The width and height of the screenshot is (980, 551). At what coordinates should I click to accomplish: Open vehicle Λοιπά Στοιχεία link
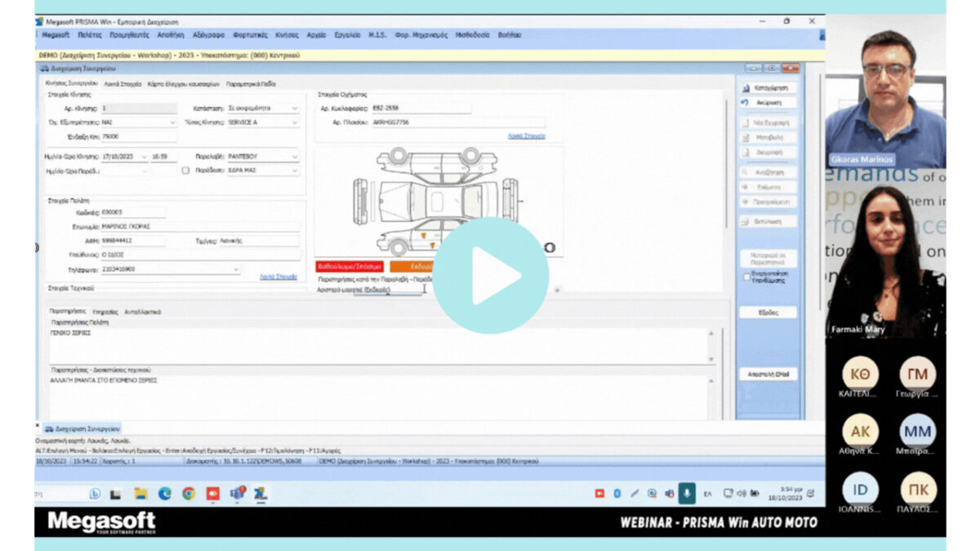click(x=526, y=136)
